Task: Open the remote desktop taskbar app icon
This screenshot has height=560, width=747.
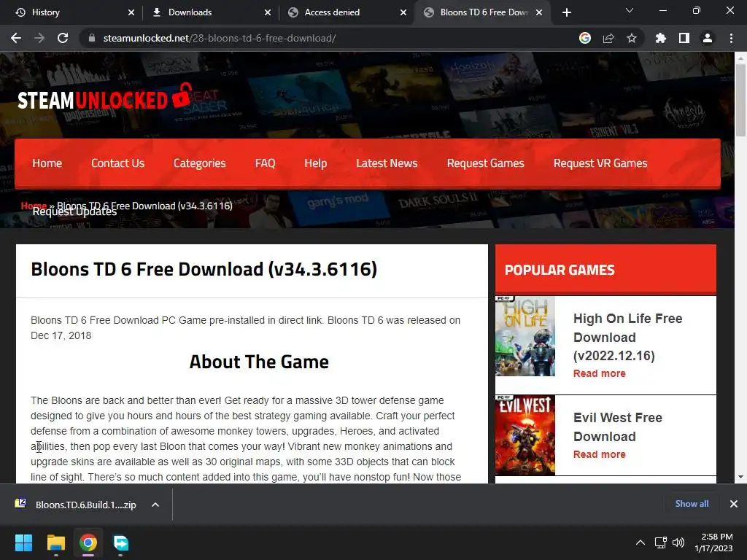Action: pyautogui.click(x=121, y=542)
